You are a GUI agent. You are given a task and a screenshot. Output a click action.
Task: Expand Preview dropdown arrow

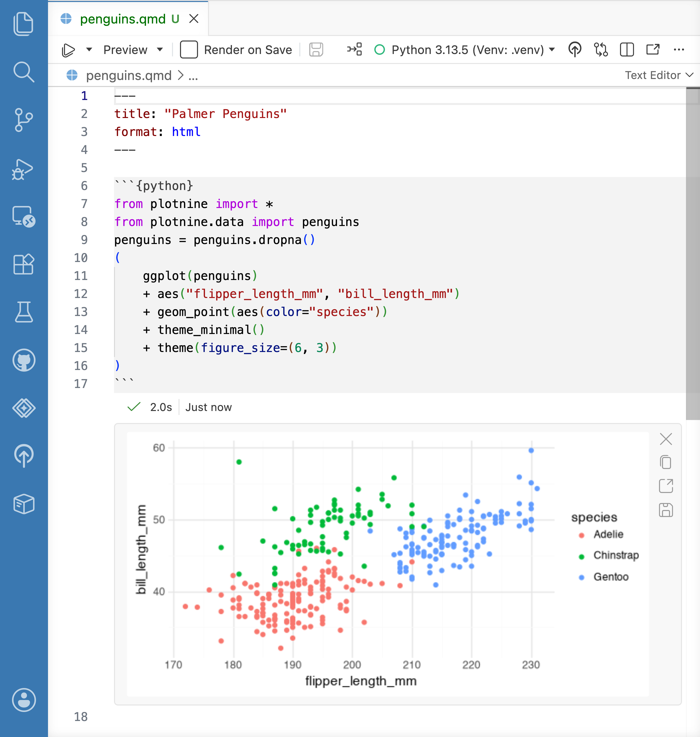point(160,50)
